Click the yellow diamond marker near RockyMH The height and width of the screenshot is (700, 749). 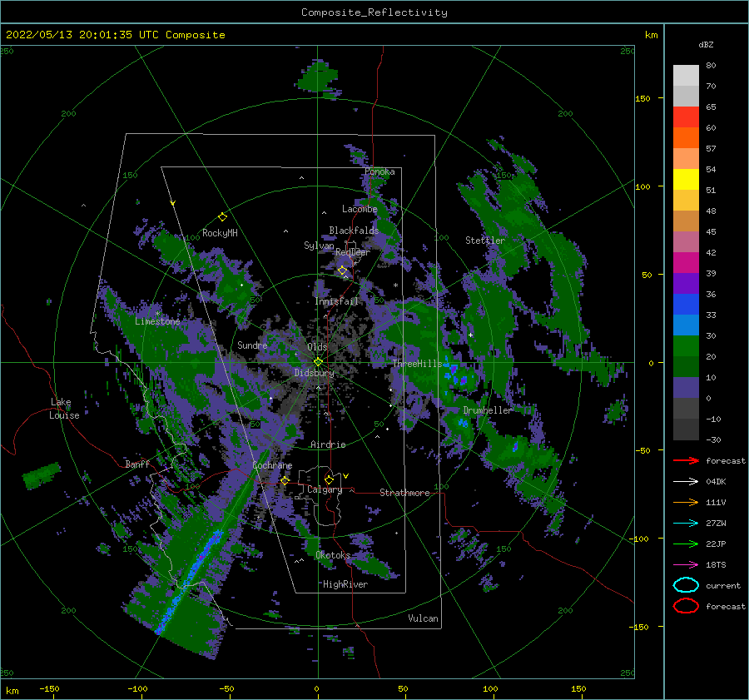pyautogui.click(x=222, y=217)
